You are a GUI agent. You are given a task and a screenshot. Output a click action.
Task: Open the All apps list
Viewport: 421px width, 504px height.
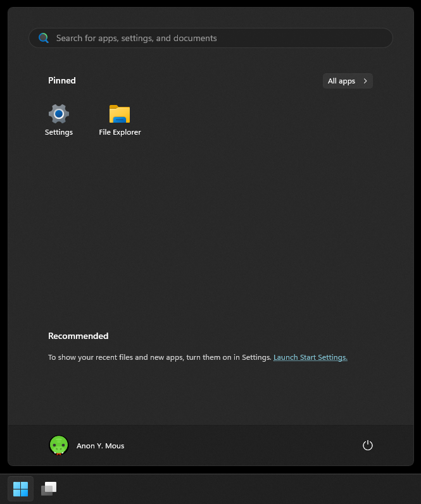348,81
